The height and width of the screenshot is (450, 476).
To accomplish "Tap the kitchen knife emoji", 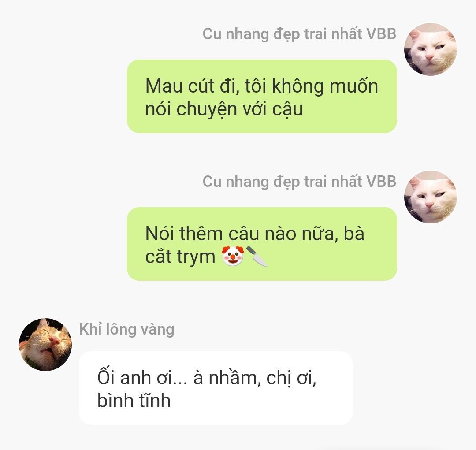I will tap(257, 256).
